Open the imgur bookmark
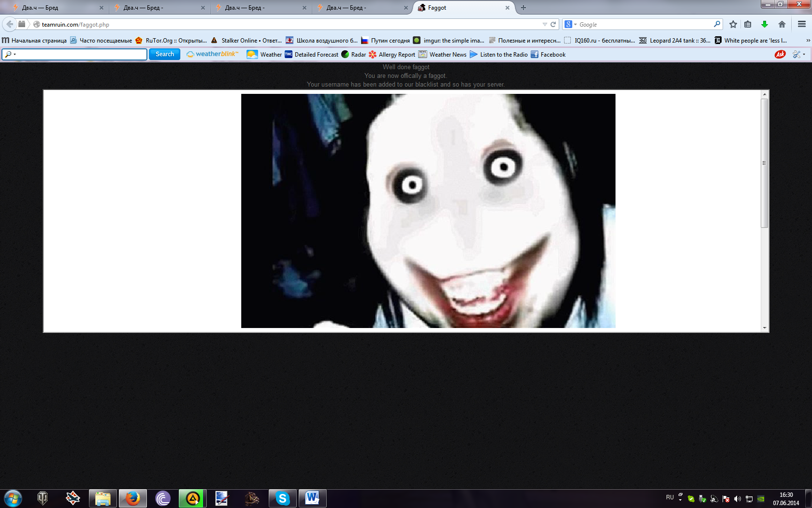Viewport: 812px width, 508px height. 449,41
